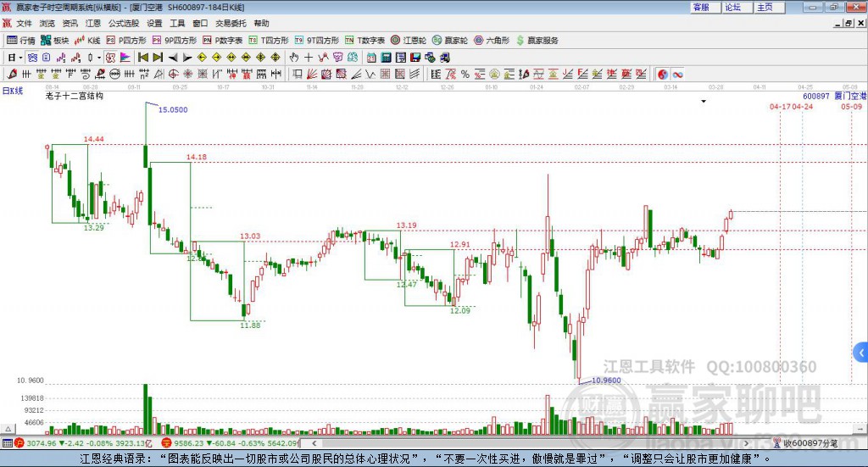Open the 江恩 menu
The height and width of the screenshot is (467, 868).
pyautogui.click(x=93, y=23)
